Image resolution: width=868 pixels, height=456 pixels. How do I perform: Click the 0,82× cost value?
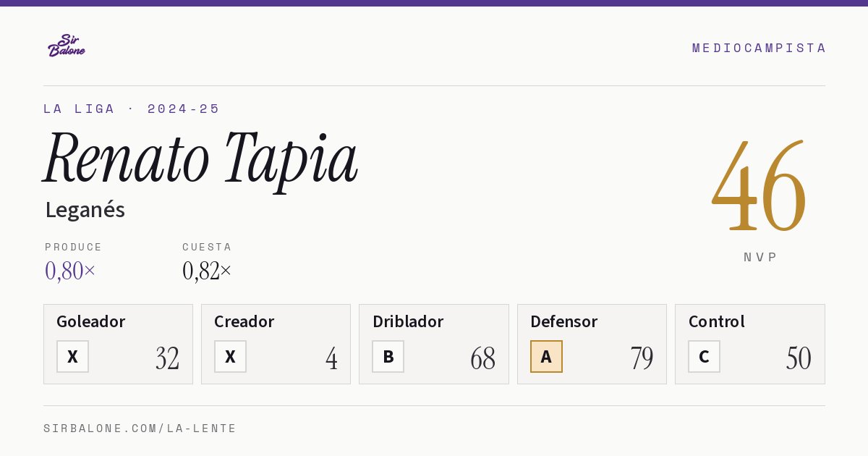coord(207,271)
